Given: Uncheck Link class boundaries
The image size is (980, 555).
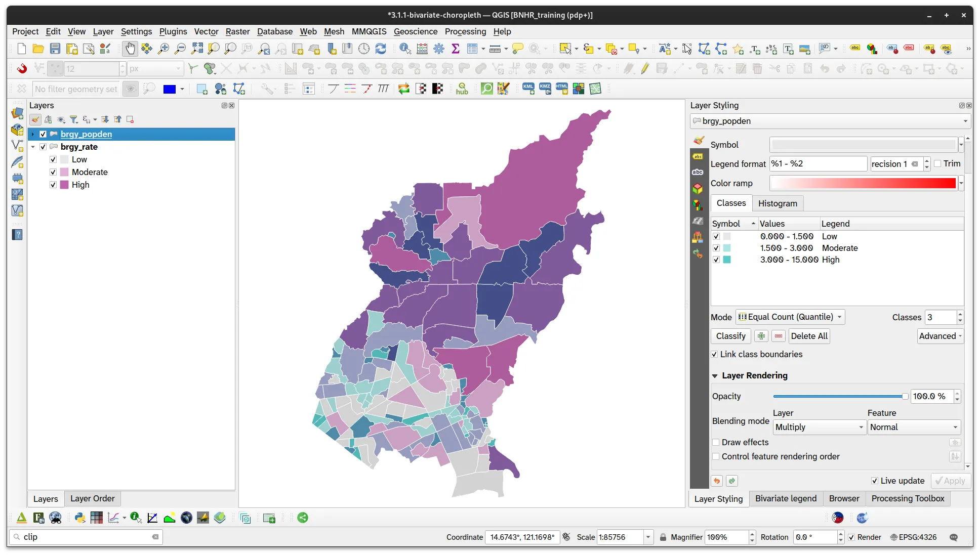Looking at the screenshot, I should click(x=715, y=354).
